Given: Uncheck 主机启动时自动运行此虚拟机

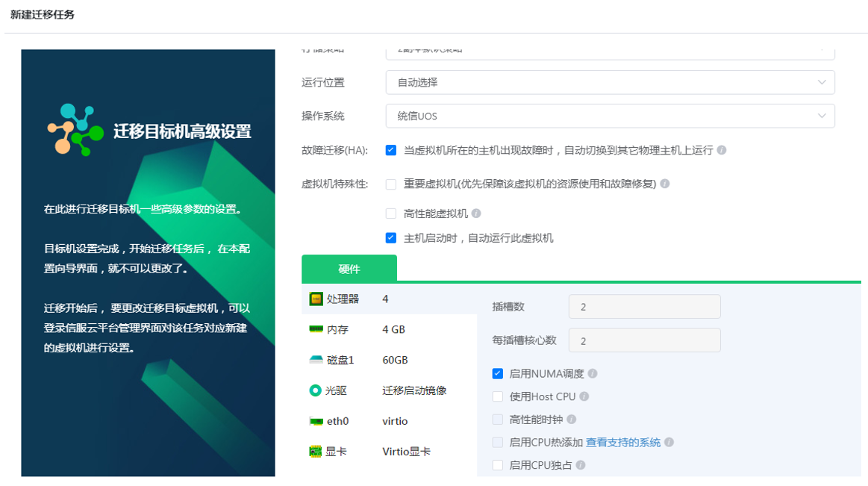Looking at the screenshot, I should (x=391, y=237).
